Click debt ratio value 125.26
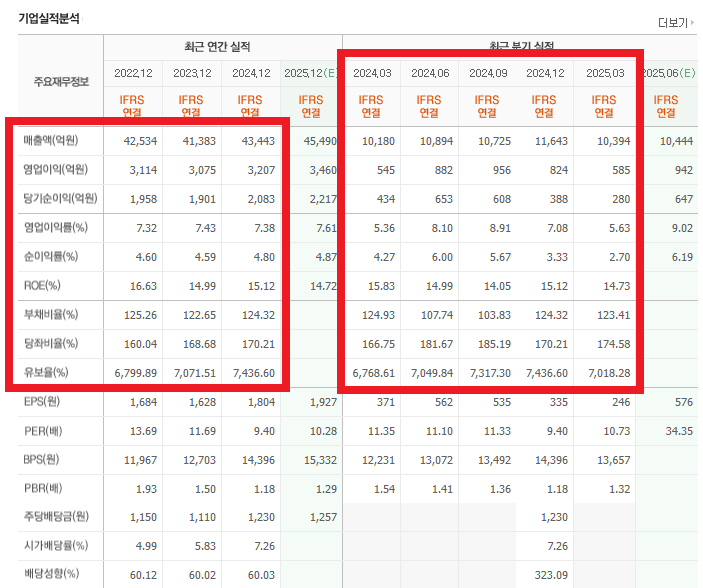The image size is (703, 588). pos(140,315)
